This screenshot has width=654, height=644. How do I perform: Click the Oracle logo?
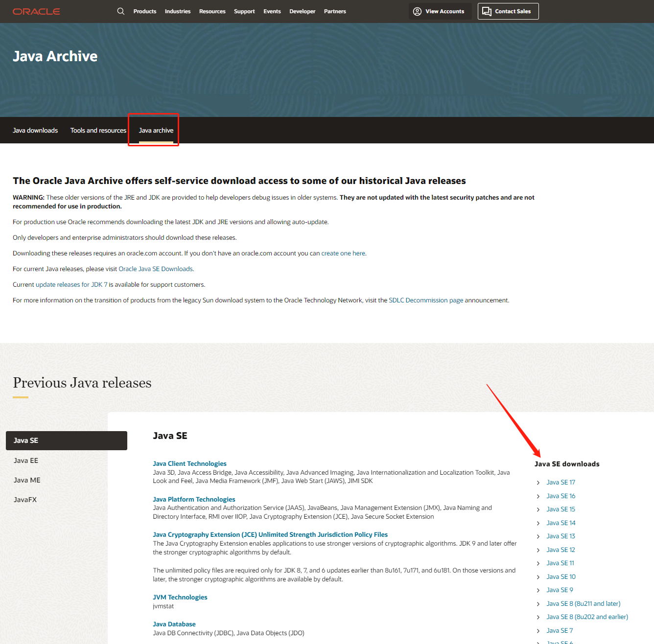point(36,11)
